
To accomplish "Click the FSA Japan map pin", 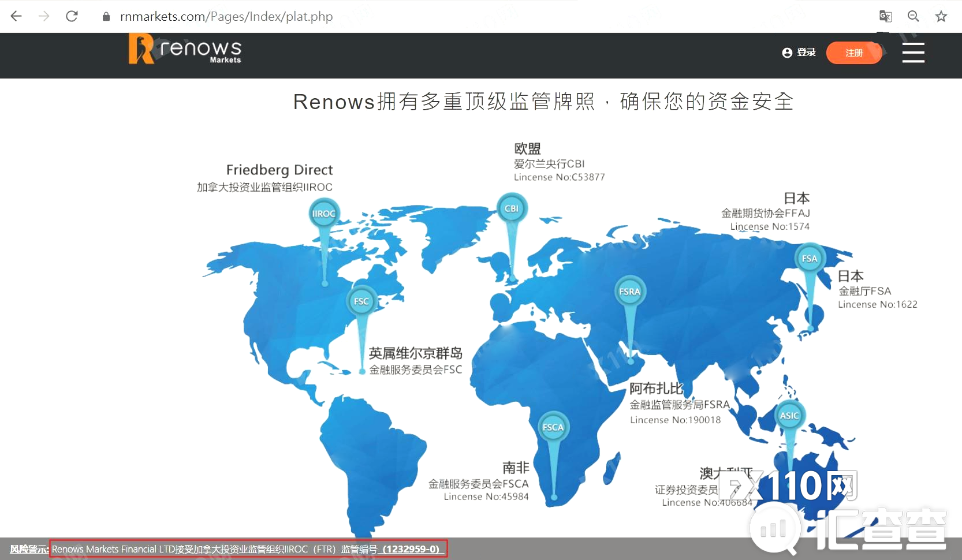I will point(809,258).
